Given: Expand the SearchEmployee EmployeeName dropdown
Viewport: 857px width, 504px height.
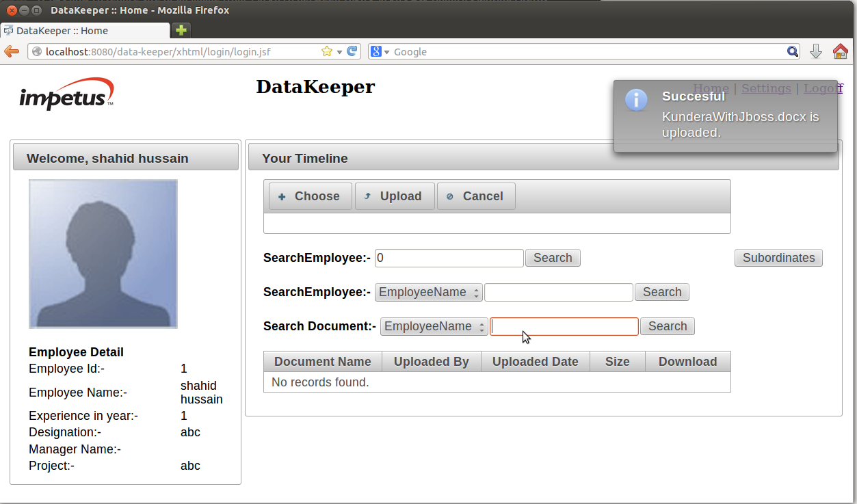Looking at the screenshot, I should [x=428, y=292].
